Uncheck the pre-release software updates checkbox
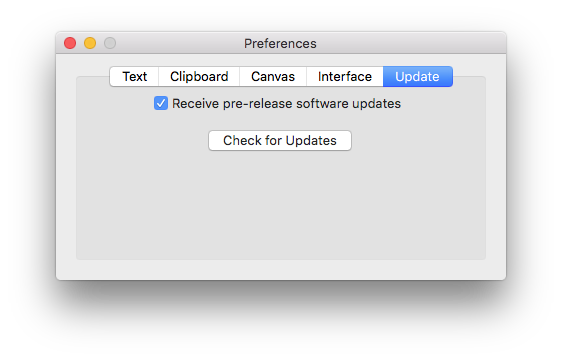 point(161,103)
